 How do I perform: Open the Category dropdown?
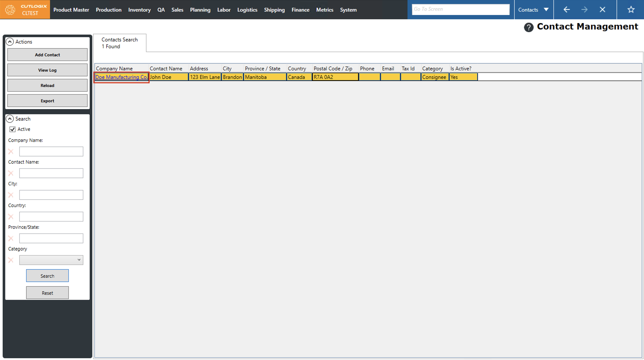coord(51,260)
